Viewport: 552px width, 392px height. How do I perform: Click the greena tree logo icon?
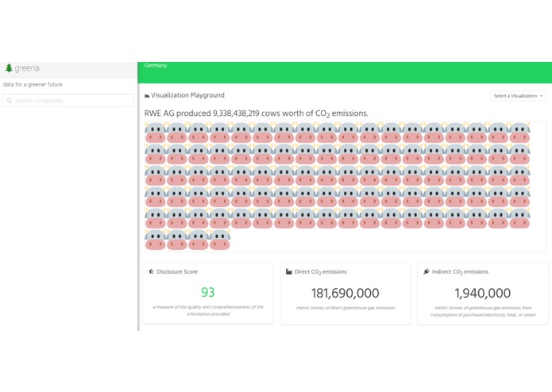[10, 68]
